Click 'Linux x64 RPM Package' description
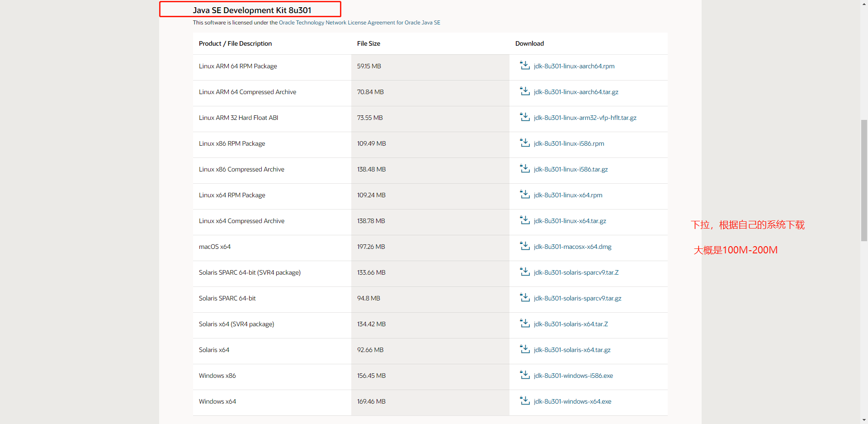 tap(232, 195)
